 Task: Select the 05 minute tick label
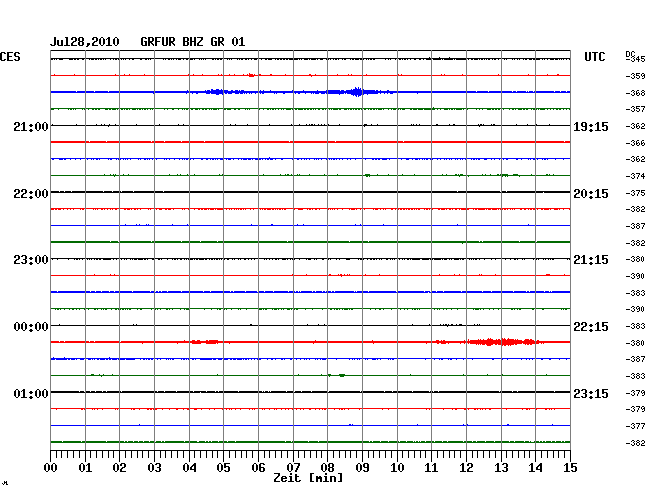223,467
